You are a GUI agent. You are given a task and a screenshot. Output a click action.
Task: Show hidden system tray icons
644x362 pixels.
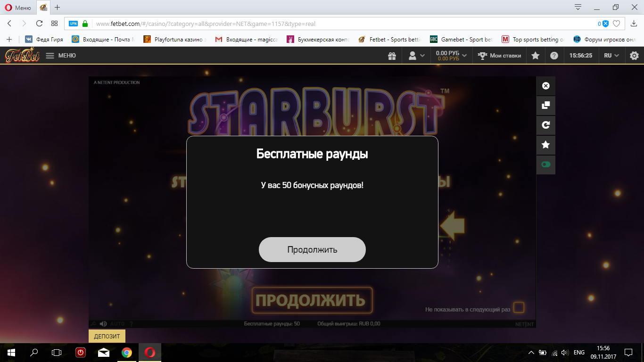531,353
